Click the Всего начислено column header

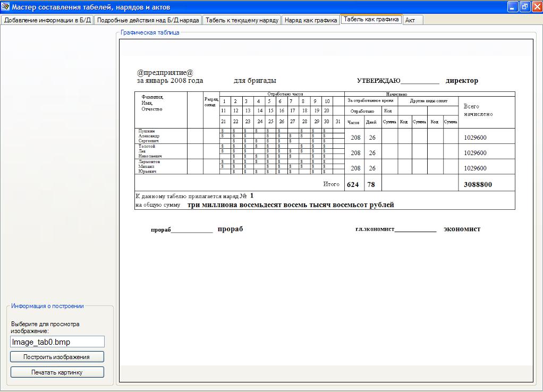(x=478, y=110)
